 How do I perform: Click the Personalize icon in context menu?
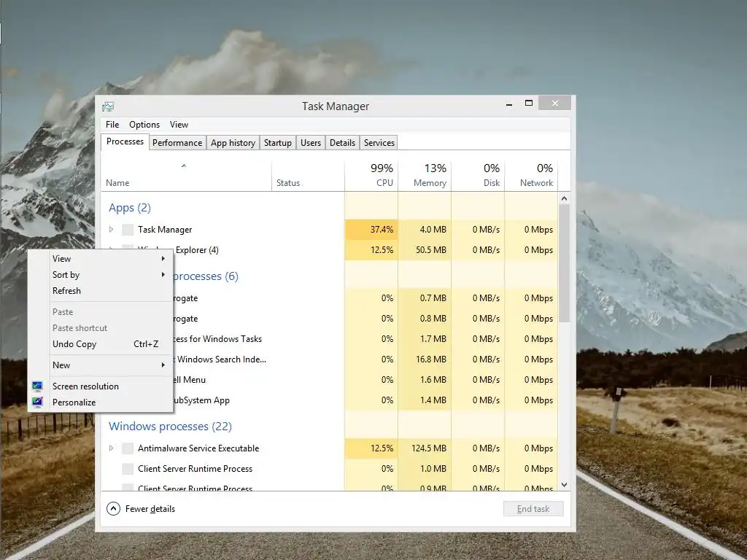[x=38, y=402]
